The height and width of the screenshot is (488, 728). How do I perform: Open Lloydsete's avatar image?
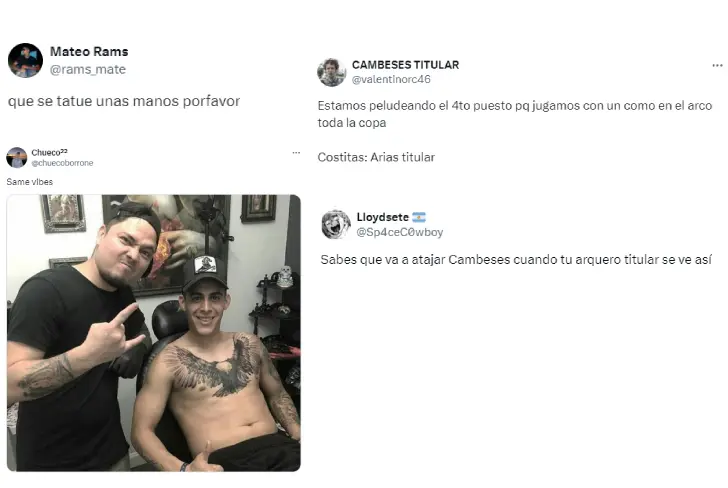tap(336, 224)
